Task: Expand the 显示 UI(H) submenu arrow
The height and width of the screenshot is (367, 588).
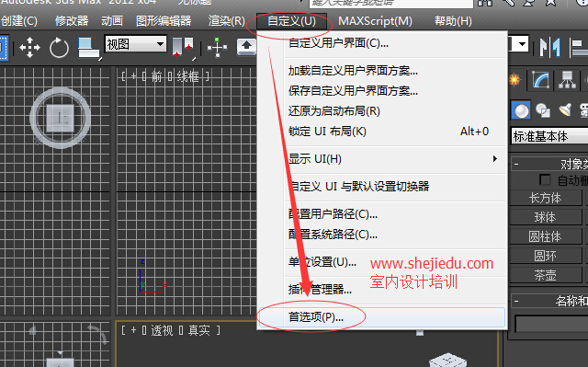Action: (x=495, y=159)
